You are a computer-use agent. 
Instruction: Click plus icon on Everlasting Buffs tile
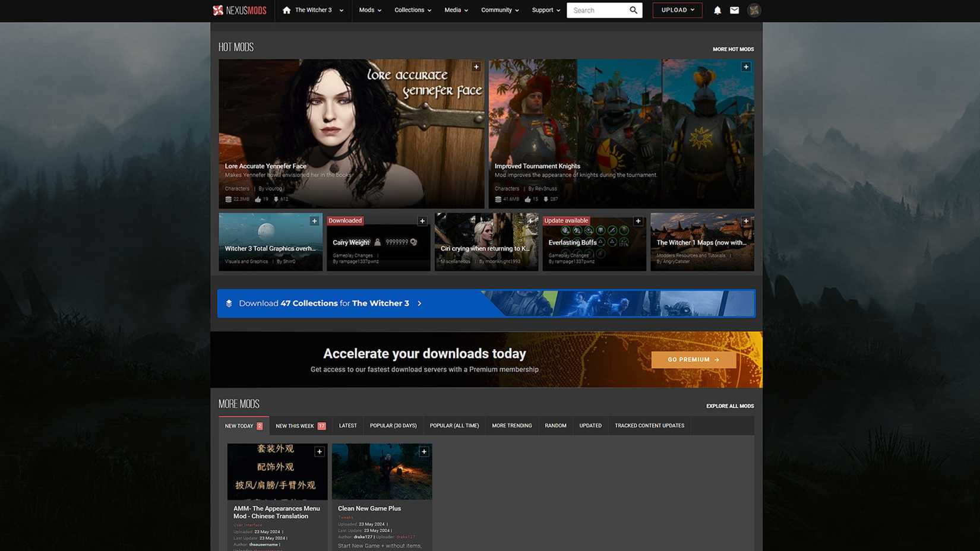pos(638,221)
